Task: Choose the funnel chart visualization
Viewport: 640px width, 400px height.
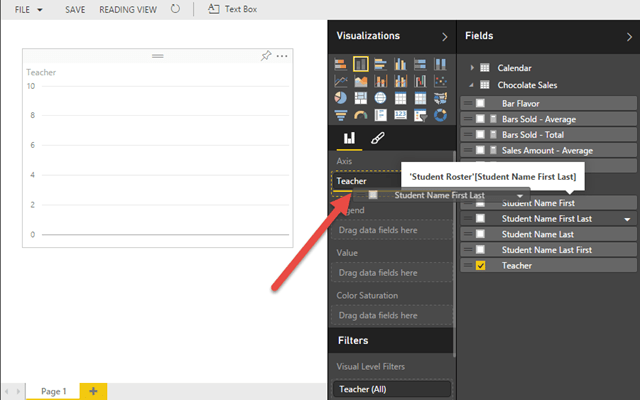Action: [x=341, y=115]
